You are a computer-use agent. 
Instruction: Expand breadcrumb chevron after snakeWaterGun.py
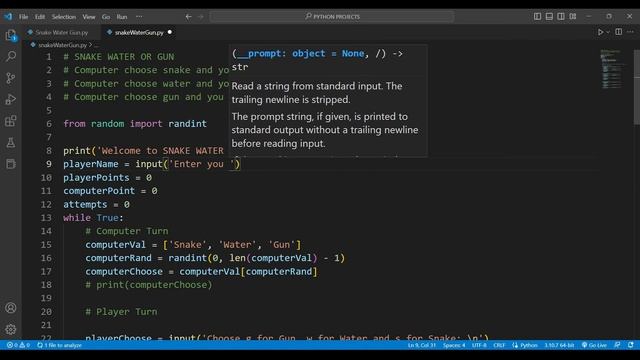[x=90, y=45]
